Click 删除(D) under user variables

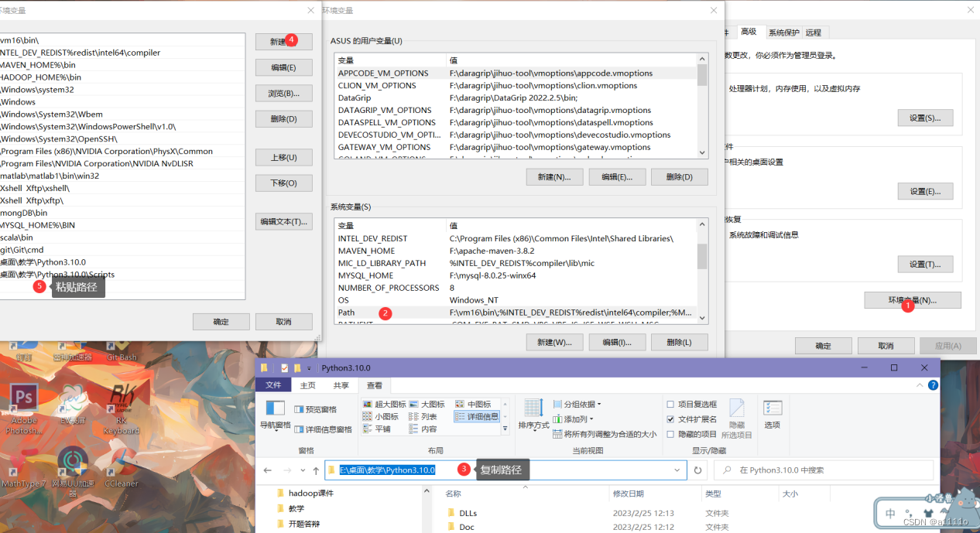[x=679, y=176]
